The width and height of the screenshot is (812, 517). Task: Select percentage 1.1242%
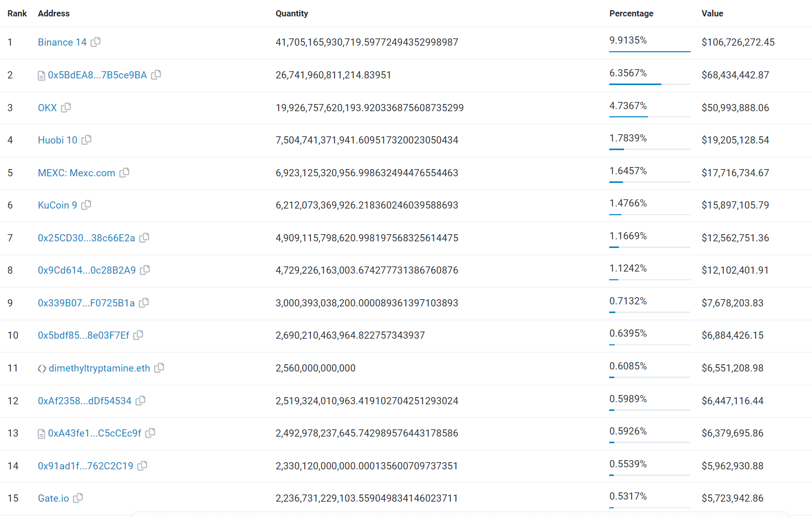(628, 268)
